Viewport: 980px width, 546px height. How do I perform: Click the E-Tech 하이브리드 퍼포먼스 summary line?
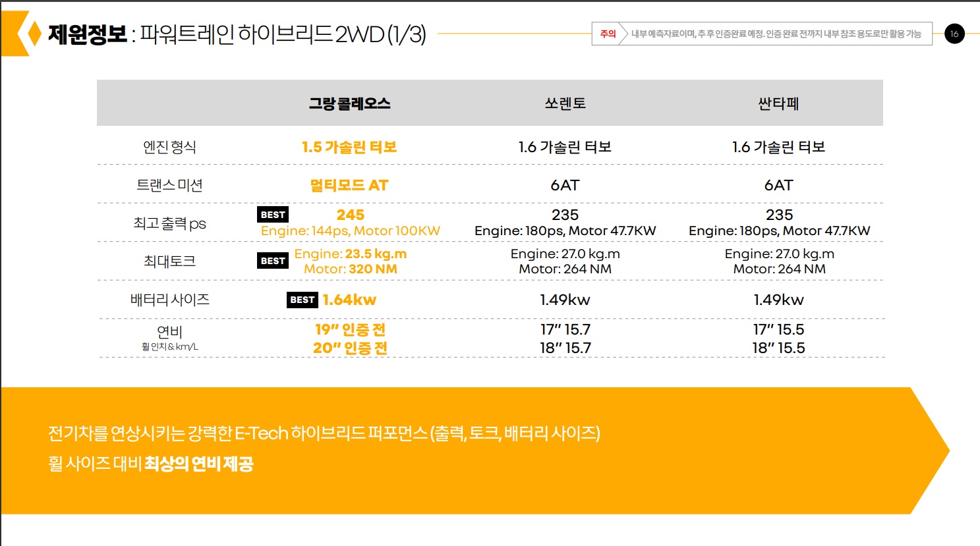(x=324, y=433)
